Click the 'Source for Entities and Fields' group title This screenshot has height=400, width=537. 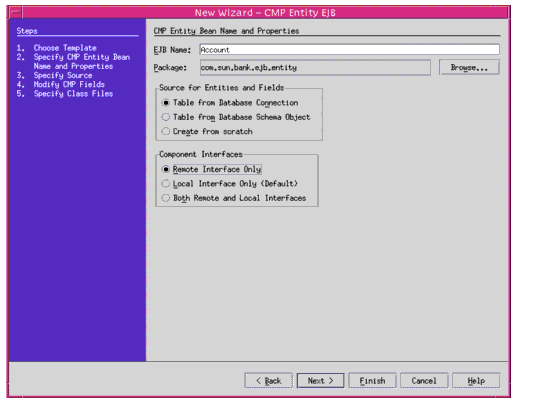click(222, 88)
